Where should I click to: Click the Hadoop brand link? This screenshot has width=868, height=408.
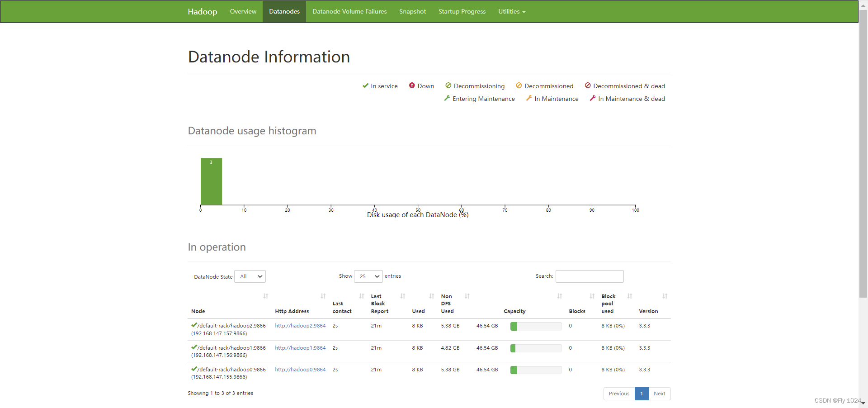203,11
